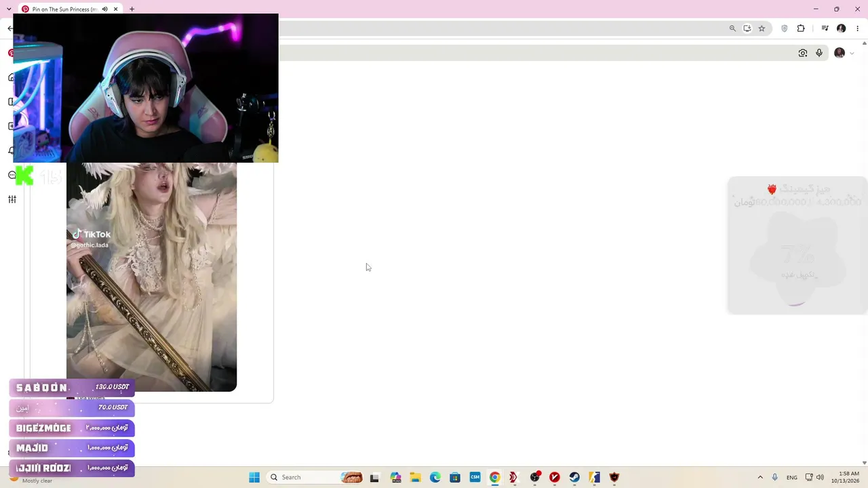
Task: Click the taskbar Search box
Action: [x=315, y=477]
